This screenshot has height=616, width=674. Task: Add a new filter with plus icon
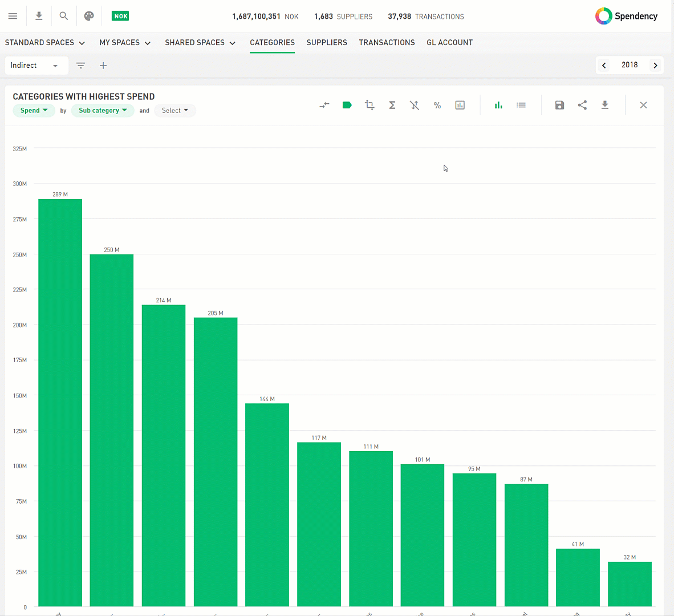coord(103,66)
